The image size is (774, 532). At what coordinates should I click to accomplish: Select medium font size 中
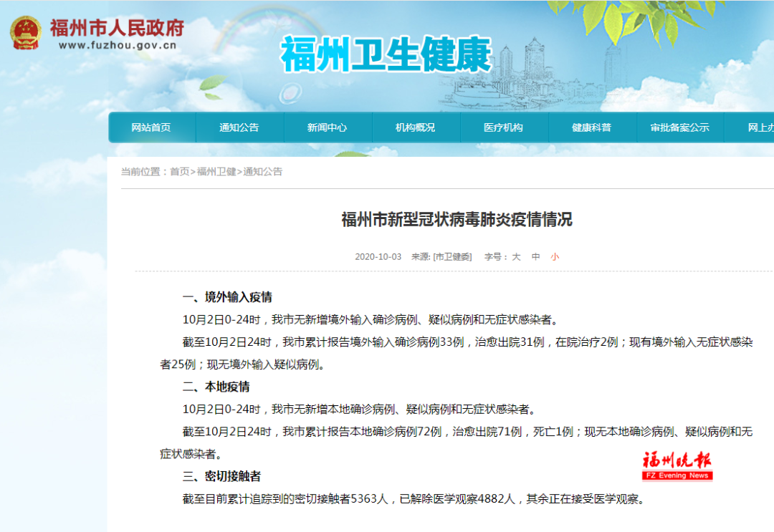[535, 256]
